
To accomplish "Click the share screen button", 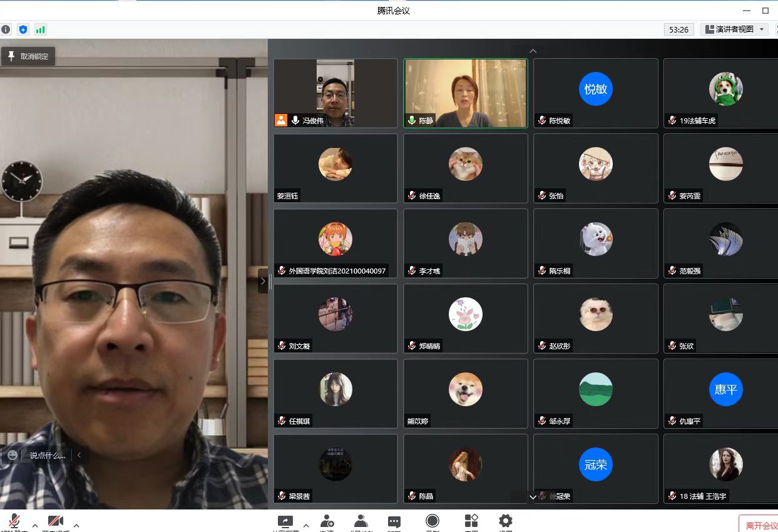I will (x=285, y=521).
